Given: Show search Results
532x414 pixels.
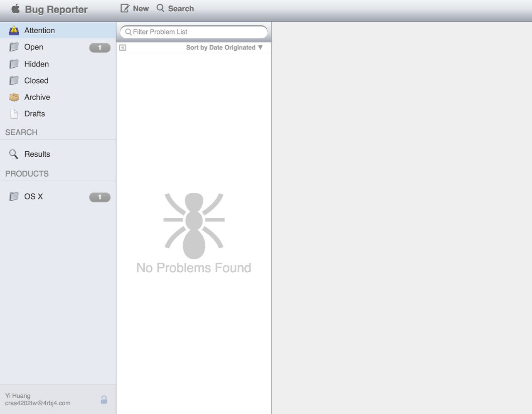Looking at the screenshot, I should [x=58, y=154].
